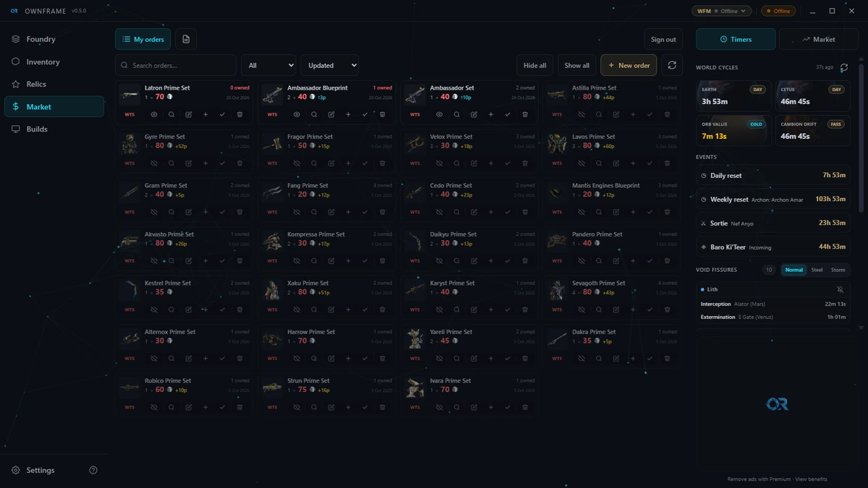
Task: Delete the Fang Prime Set order
Action: coord(382,212)
